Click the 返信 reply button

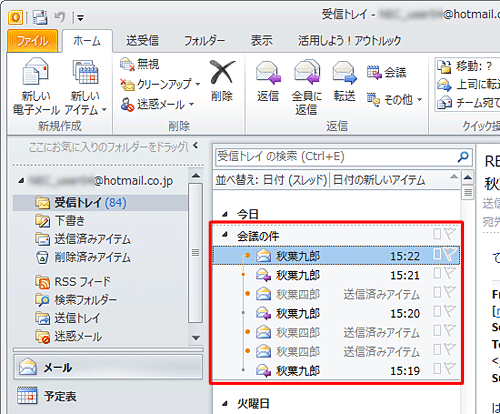268,81
